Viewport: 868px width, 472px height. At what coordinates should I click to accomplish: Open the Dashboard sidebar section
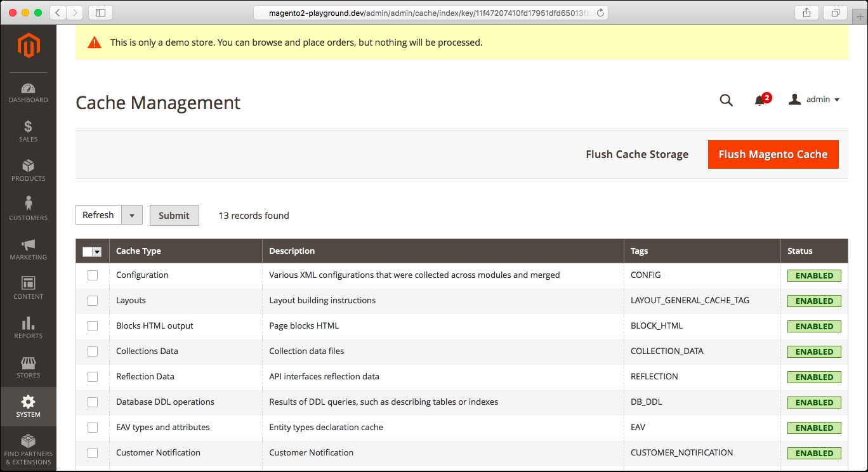[x=28, y=92]
